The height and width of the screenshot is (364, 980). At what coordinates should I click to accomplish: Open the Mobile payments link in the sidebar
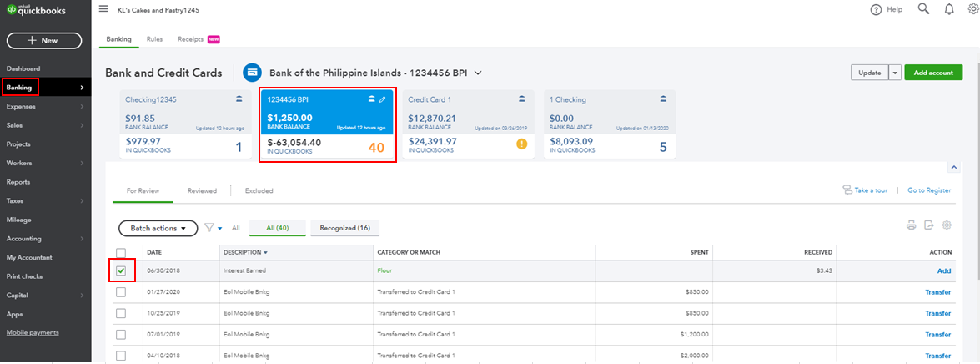33,333
